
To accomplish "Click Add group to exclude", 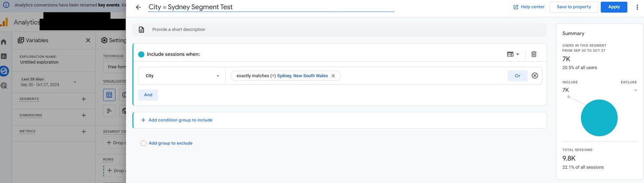I will pos(167,143).
